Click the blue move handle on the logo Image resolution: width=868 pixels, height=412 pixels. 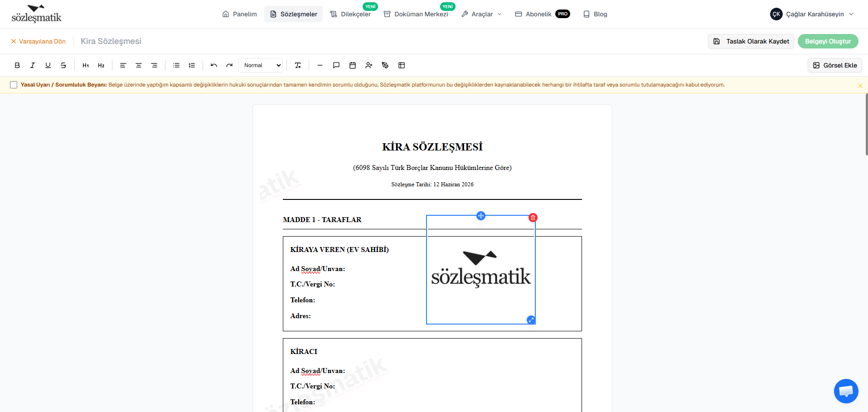coord(481,216)
